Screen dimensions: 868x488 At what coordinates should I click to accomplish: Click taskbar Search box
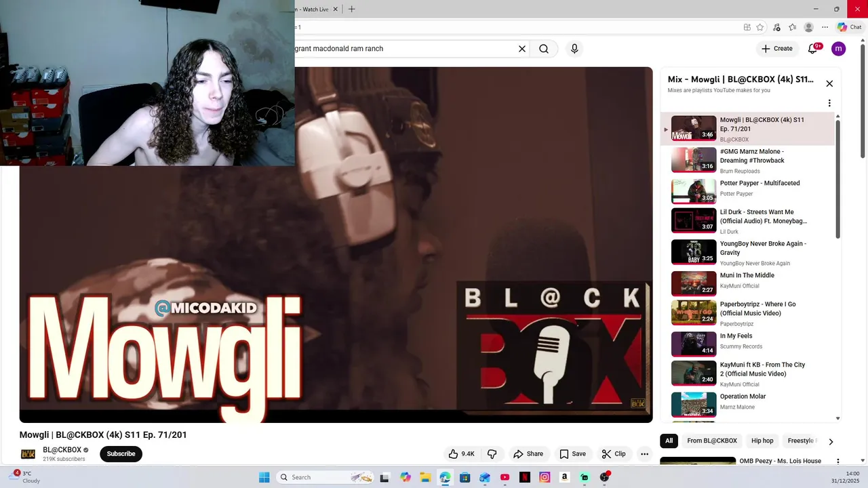click(x=326, y=477)
